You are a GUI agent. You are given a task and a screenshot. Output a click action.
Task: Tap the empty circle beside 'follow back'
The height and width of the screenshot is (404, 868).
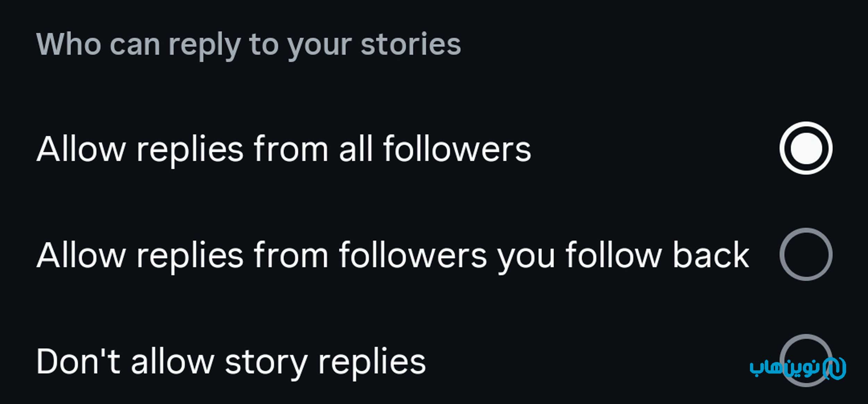tap(806, 254)
